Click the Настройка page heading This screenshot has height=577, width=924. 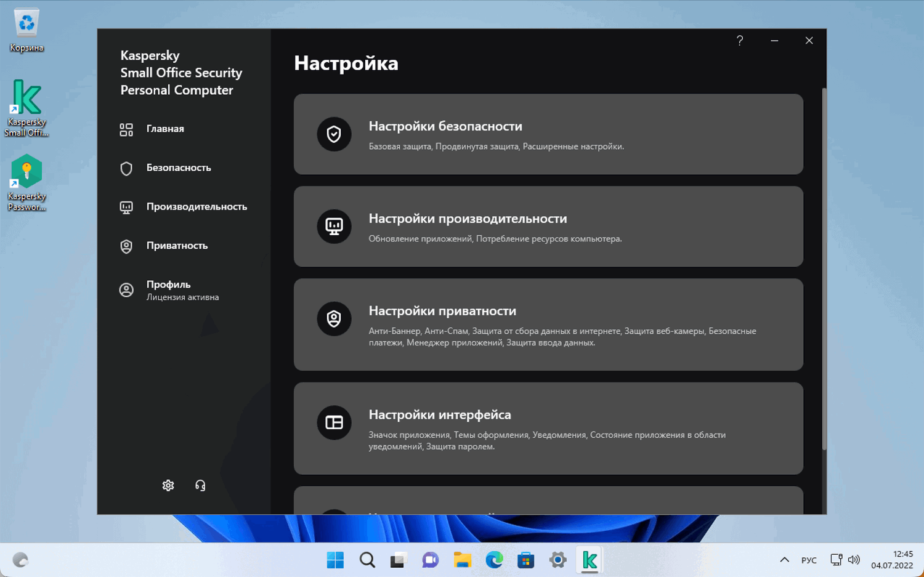[x=346, y=63]
